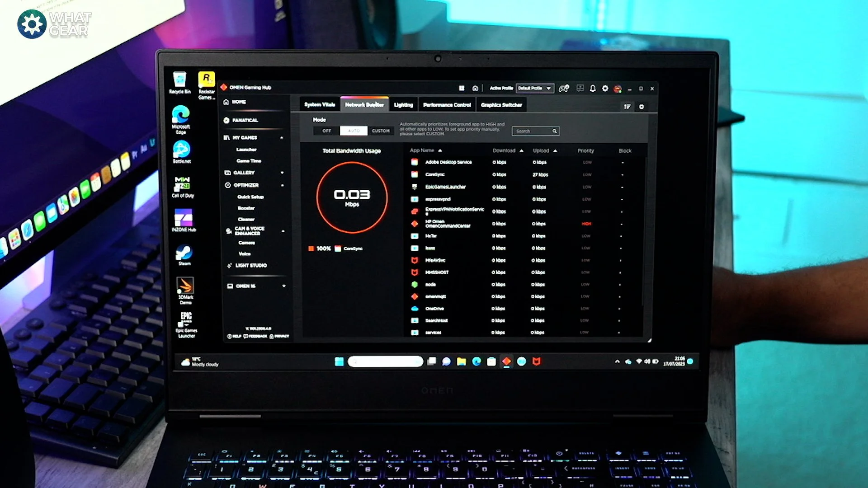Switch to the System Vitals tab

tap(320, 105)
